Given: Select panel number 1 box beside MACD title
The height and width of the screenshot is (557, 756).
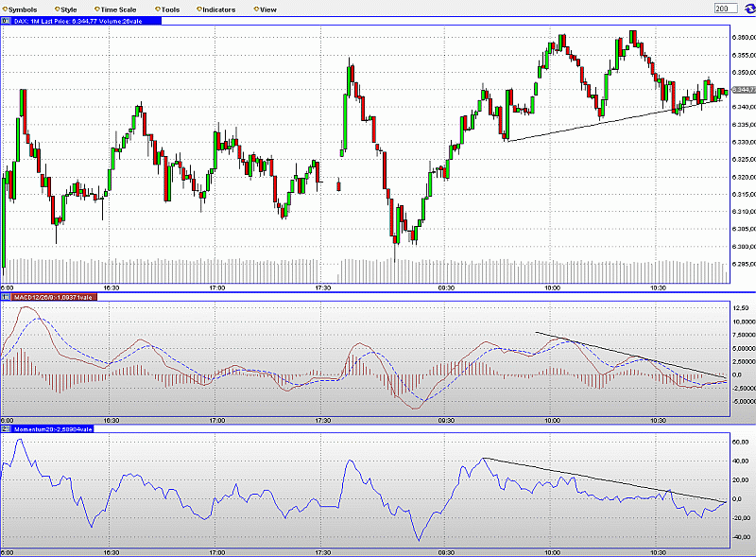Looking at the screenshot, I should pos(6,297).
